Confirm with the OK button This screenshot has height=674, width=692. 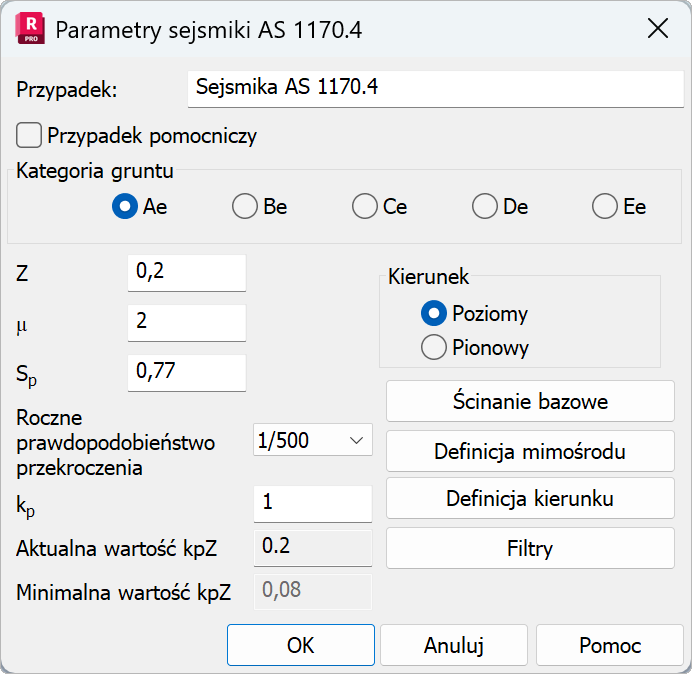click(300, 645)
